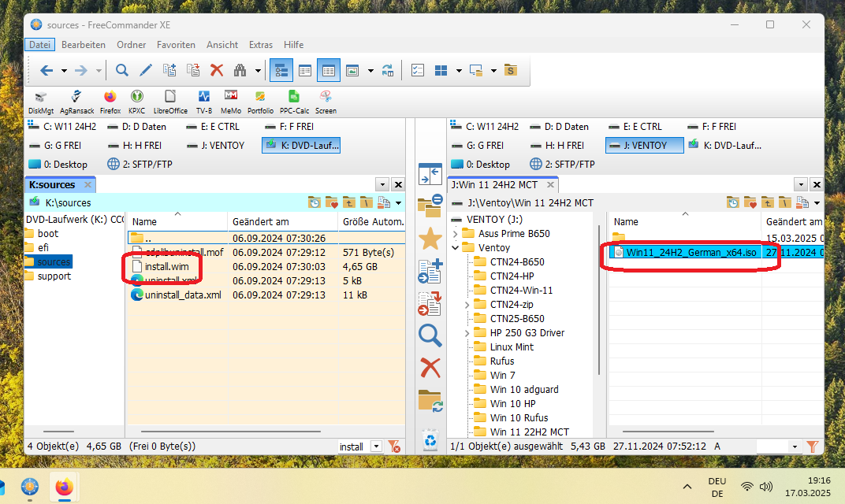The height and width of the screenshot is (504, 845).
Task: Expand the HP 250 G3 Driver folder
Action: coord(467,333)
